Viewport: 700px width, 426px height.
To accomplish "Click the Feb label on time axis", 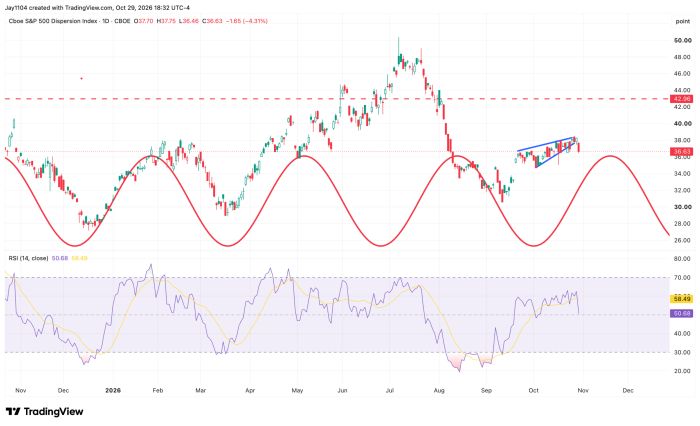I will click(158, 390).
